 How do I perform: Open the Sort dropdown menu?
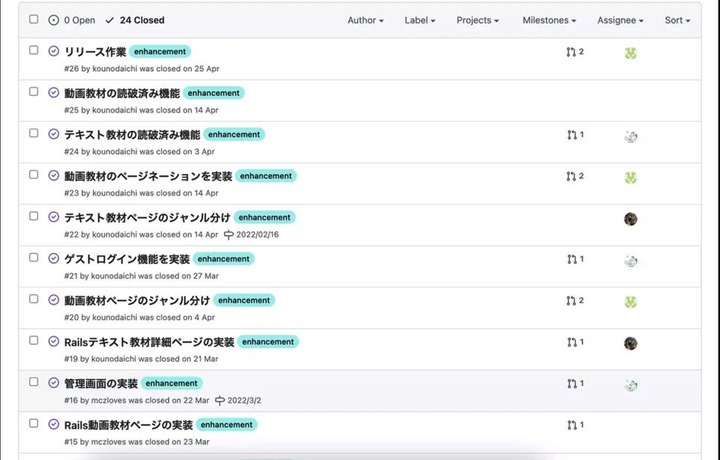(677, 20)
